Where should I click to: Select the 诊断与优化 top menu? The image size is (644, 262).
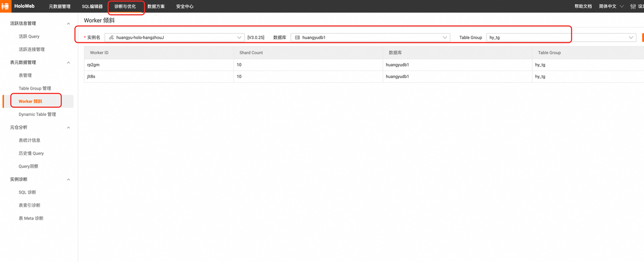click(x=125, y=7)
